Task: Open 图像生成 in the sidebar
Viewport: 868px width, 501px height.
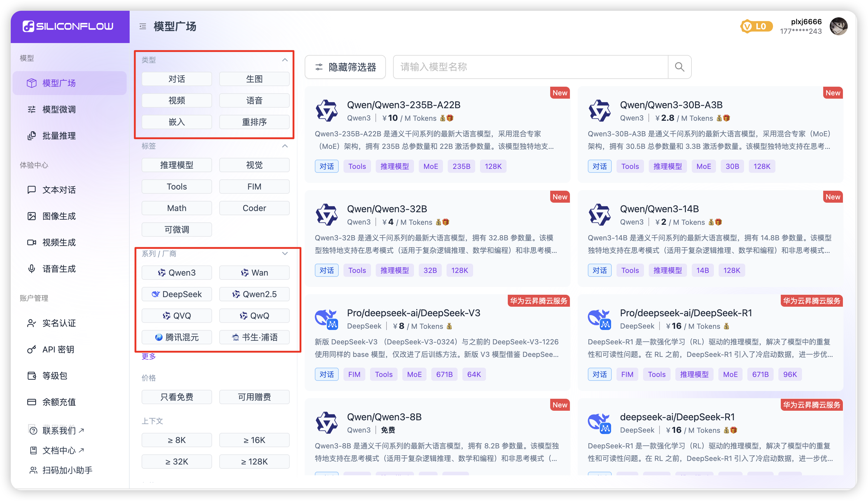Action: tap(69, 216)
